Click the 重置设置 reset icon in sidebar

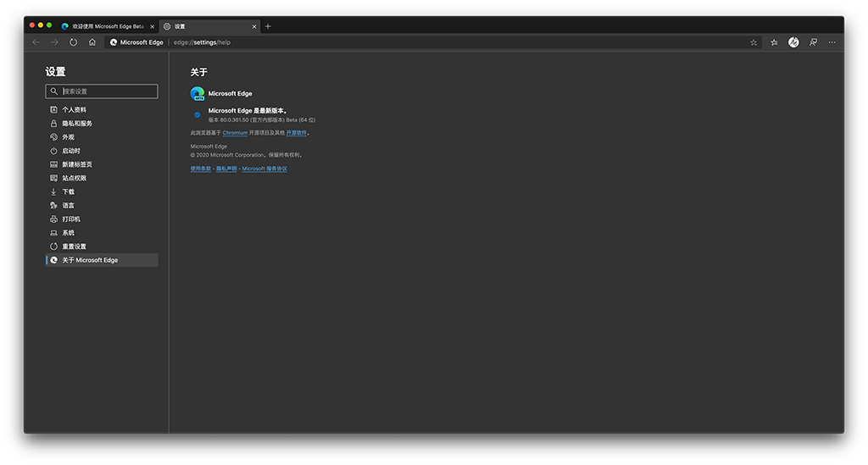53,246
